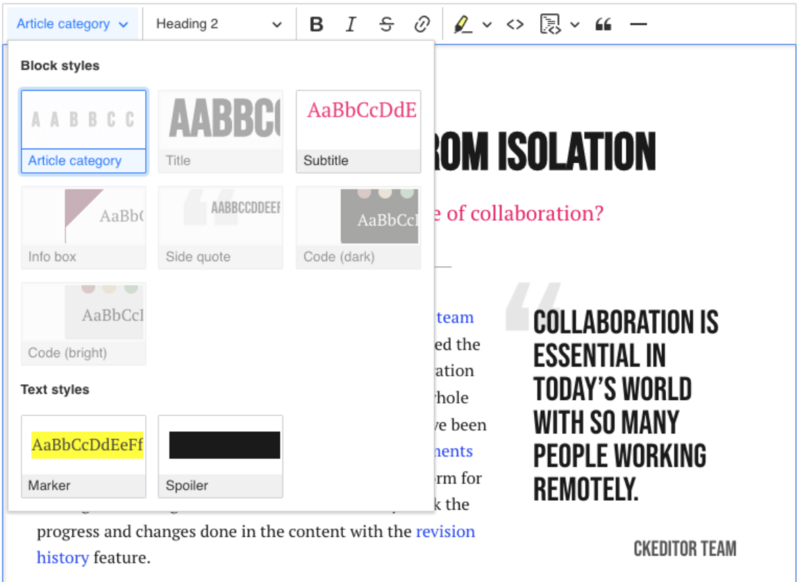This screenshot has width=800, height=582.
Task: Toggle strikethrough formatting
Action: tap(387, 23)
